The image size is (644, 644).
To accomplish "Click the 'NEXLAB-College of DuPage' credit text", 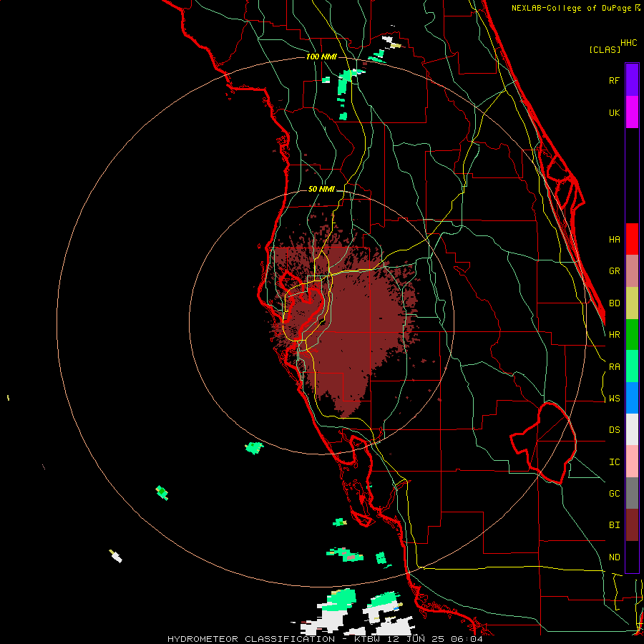I will pyautogui.click(x=572, y=8).
